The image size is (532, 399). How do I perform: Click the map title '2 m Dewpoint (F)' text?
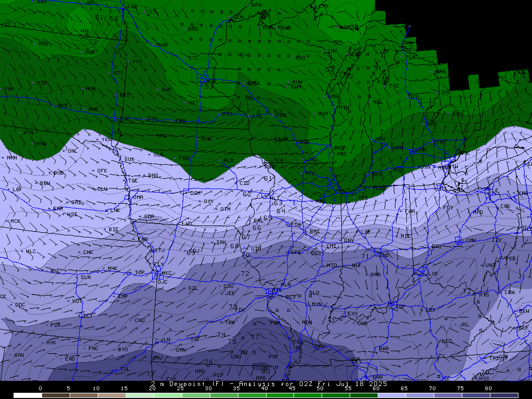coord(186,384)
